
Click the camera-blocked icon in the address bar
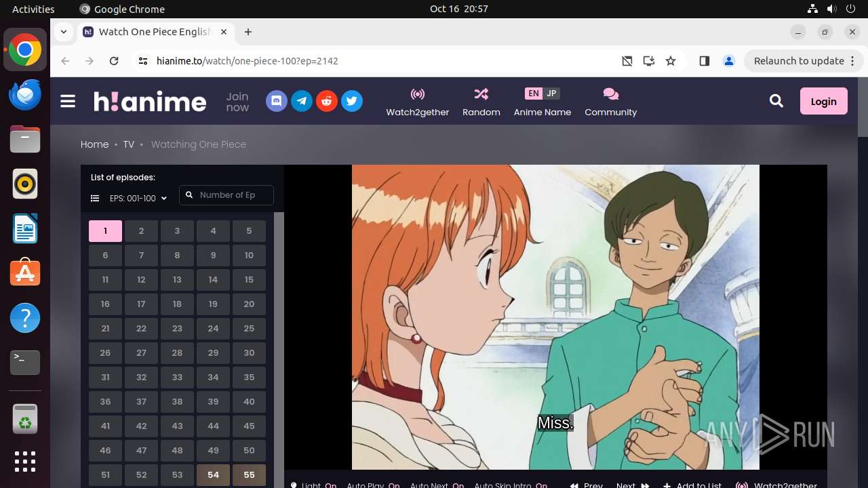[627, 61]
